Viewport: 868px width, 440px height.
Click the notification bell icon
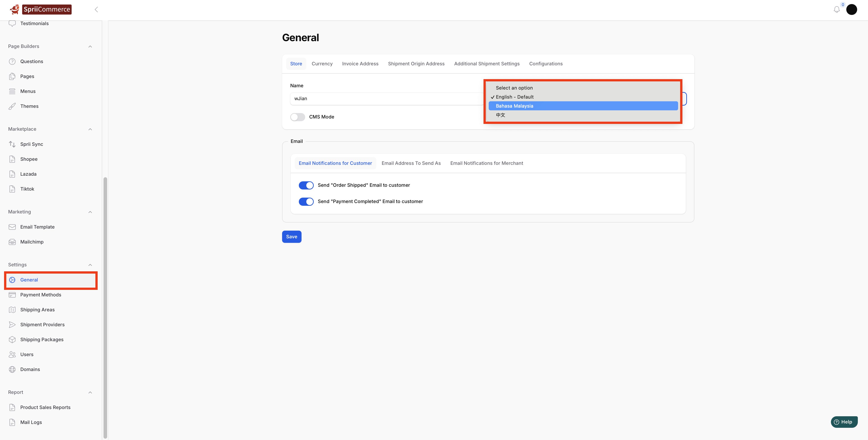836,9
